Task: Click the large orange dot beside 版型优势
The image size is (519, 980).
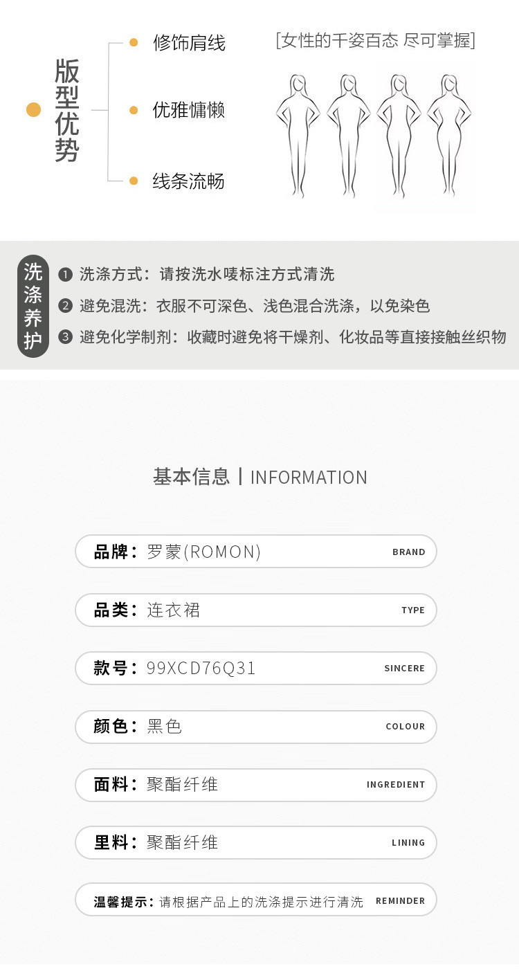Action: (33, 109)
